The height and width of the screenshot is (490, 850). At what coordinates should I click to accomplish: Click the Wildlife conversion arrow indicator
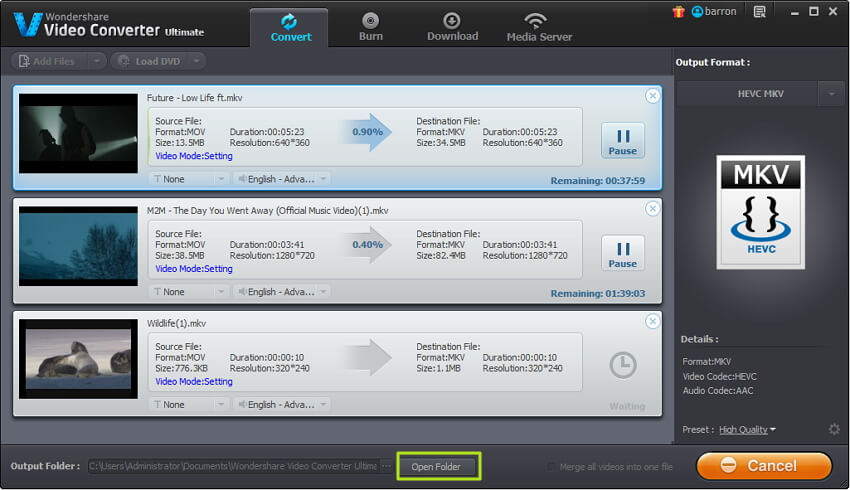tap(366, 358)
